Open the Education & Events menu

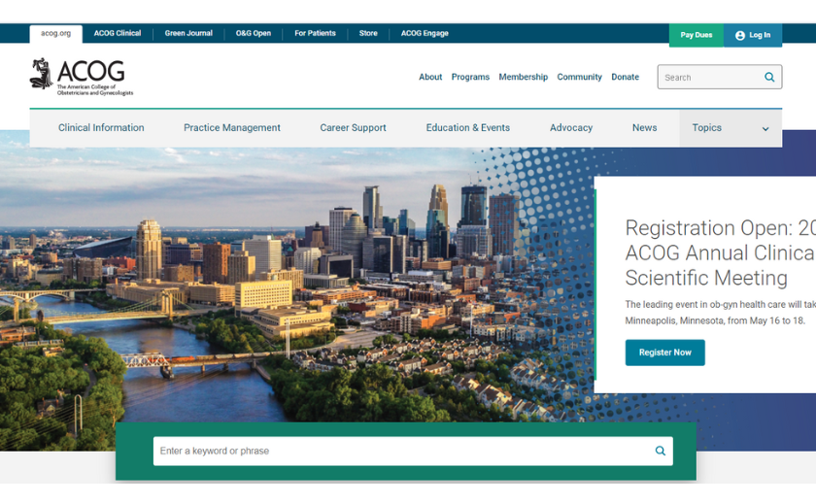(x=468, y=128)
